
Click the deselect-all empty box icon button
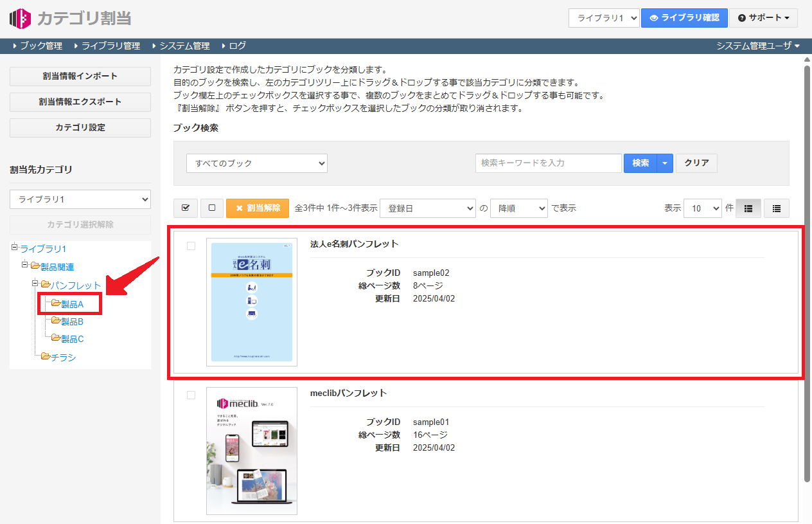tap(212, 208)
